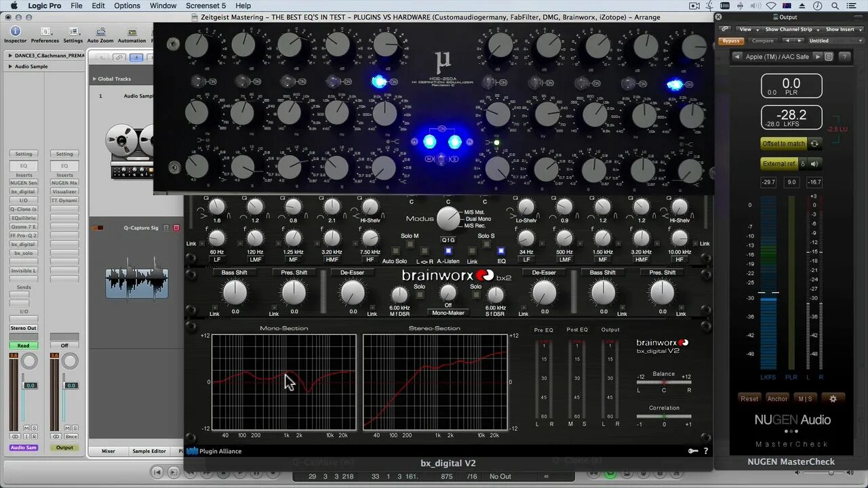Open Spotlight search in menu bar
The width and height of the screenshot is (868, 488).
point(836,5)
